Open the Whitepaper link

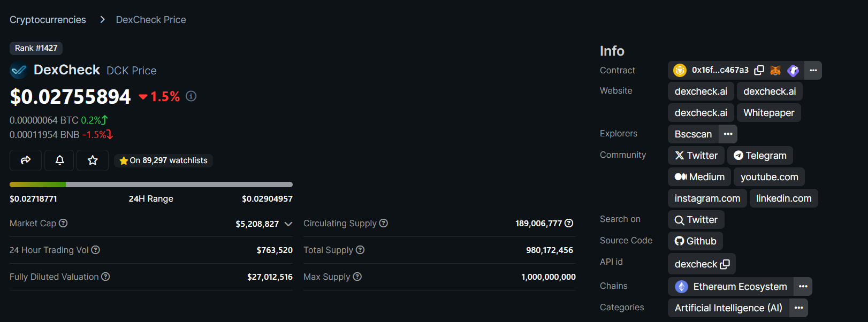[768, 113]
